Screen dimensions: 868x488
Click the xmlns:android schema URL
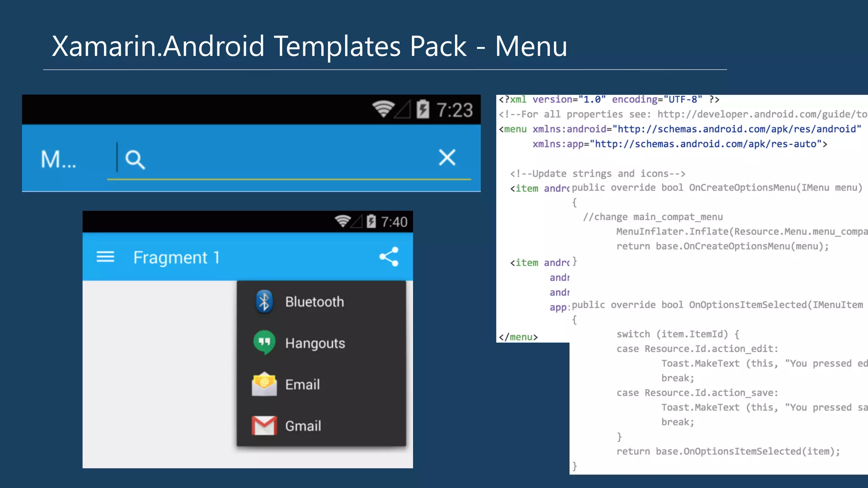[737, 129]
